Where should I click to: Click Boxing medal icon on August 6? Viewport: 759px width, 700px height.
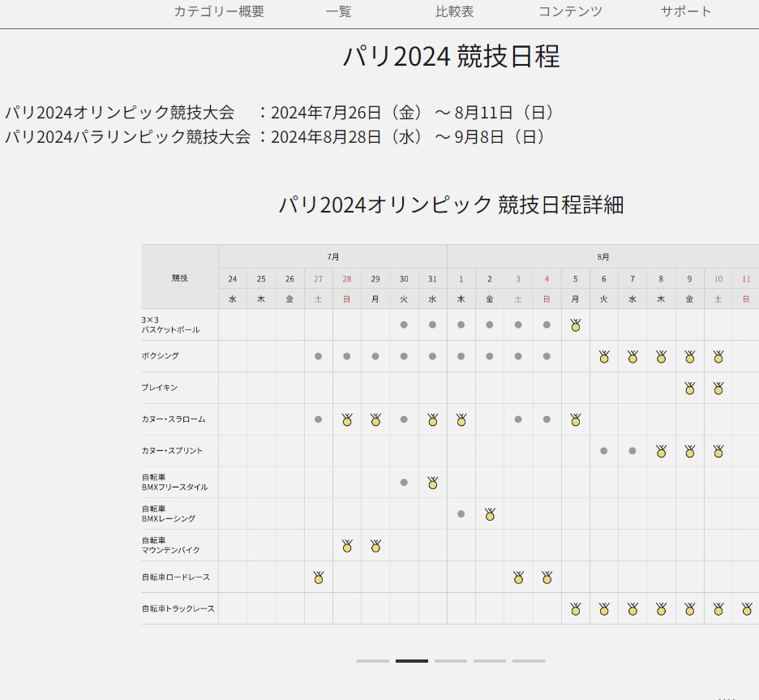(x=603, y=356)
